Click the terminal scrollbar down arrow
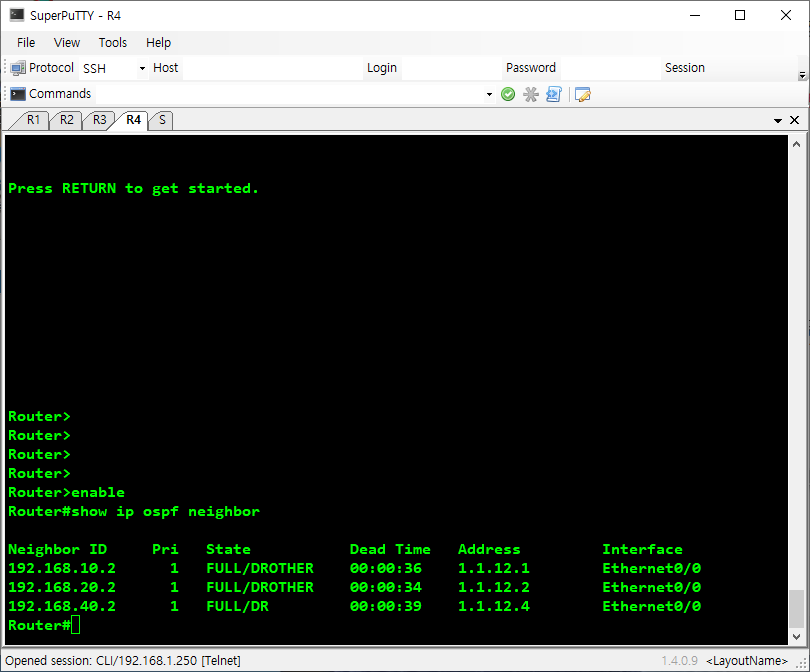This screenshot has height=672, width=810. [x=796, y=636]
